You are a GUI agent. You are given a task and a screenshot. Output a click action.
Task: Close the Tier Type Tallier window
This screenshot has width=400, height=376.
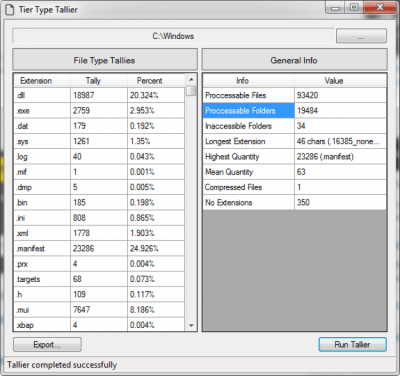click(x=379, y=7)
